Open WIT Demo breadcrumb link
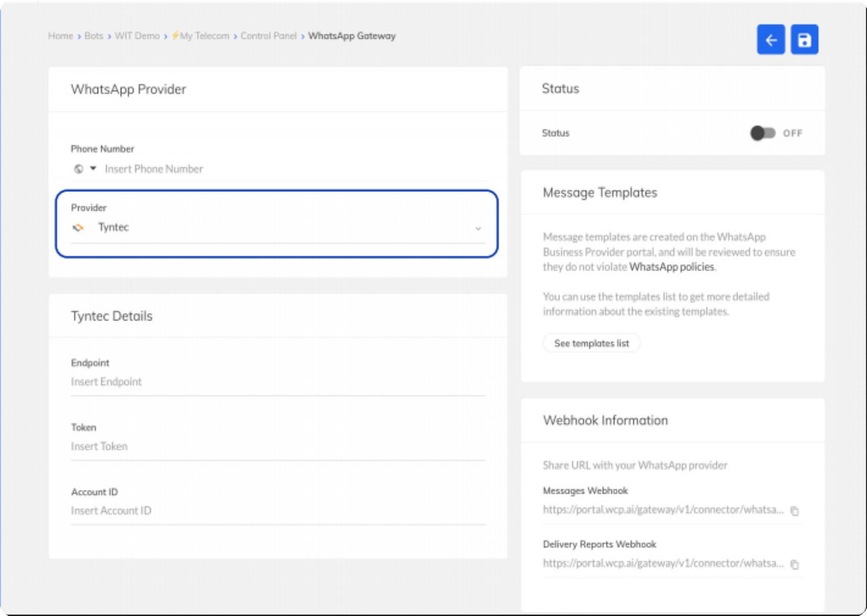This screenshot has height=616, width=867. tap(137, 36)
